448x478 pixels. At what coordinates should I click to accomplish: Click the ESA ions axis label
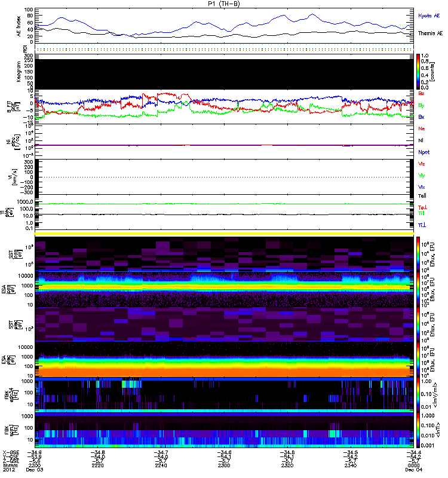(x=7, y=290)
